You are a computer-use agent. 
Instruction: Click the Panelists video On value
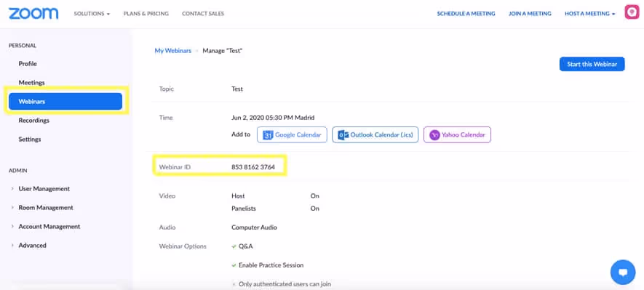click(x=314, y=209)
